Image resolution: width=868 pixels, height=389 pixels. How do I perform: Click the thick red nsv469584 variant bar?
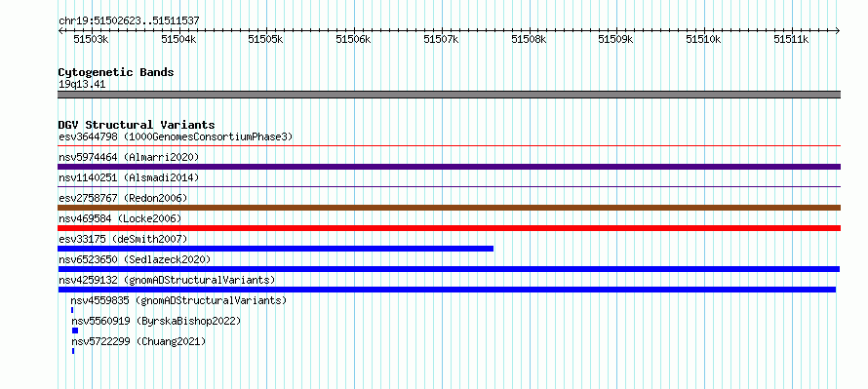[449, 228]
